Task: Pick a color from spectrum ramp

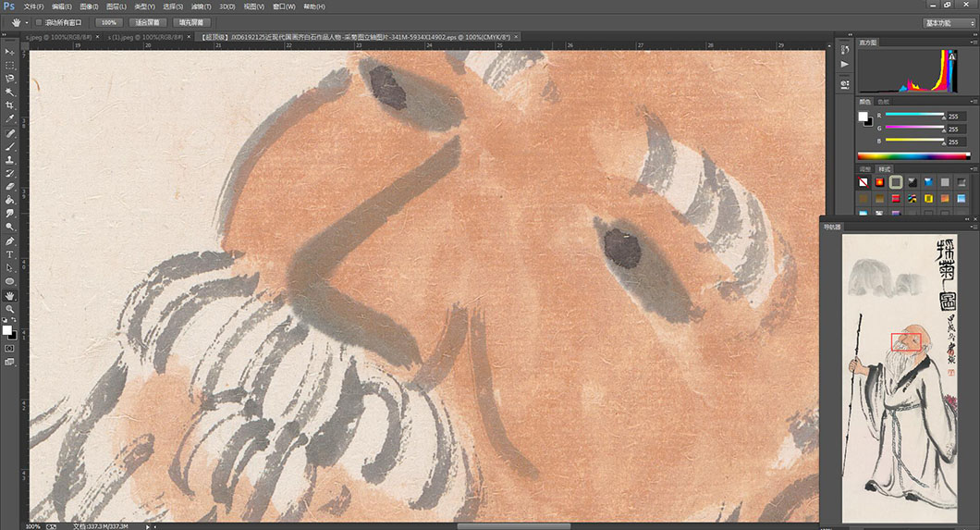Action: pyautogui.click(x=913, y=155)
